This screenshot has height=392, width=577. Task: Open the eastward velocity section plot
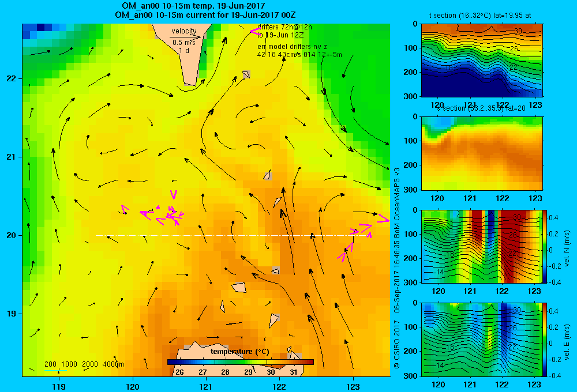click(482, 340)
